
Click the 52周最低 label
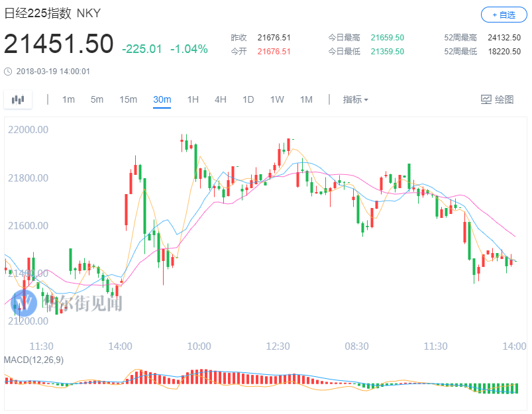pyautogui.click(x=460, y=51)
